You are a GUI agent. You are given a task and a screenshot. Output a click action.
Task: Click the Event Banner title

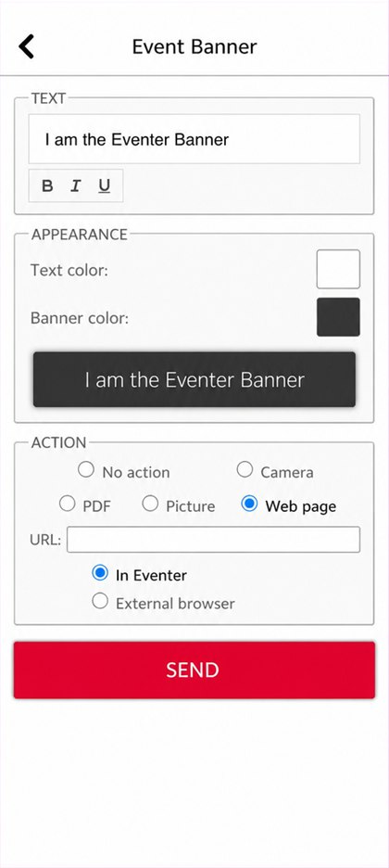tap(194, 46)
